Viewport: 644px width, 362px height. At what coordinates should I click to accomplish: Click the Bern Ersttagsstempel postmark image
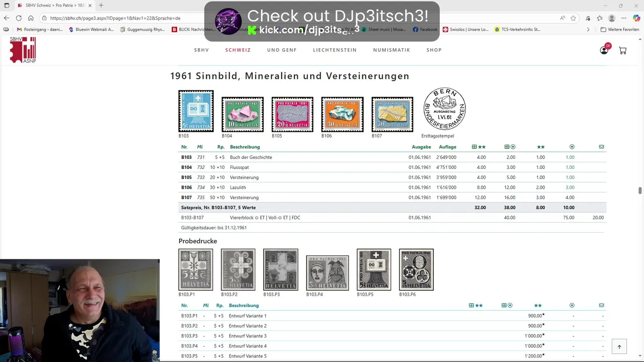point(444,109)
